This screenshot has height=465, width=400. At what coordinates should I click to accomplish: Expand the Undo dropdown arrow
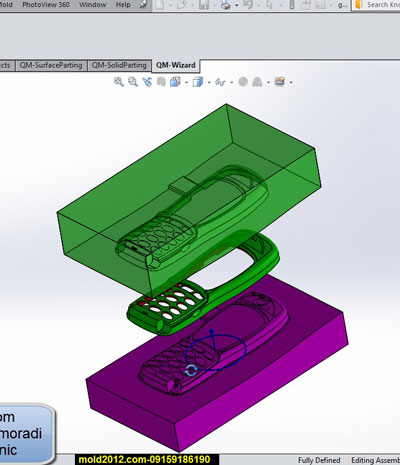(258, 5)
